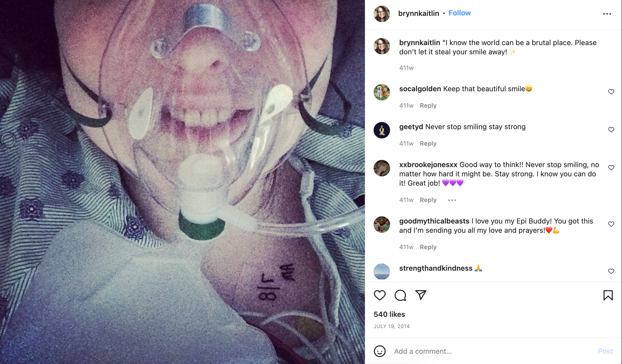
Task: Open geetyd's profile avatar
Action: click(382, 130)
